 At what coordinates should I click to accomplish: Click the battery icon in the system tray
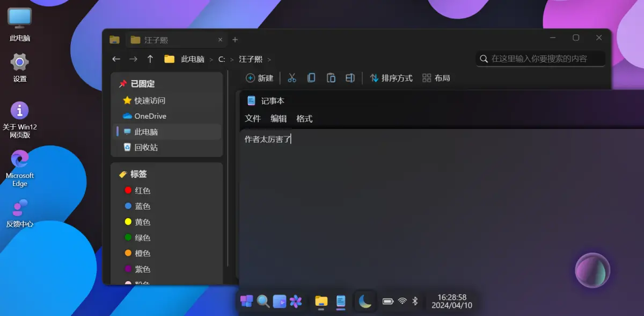pyautogui.click(x=388, y=301)
